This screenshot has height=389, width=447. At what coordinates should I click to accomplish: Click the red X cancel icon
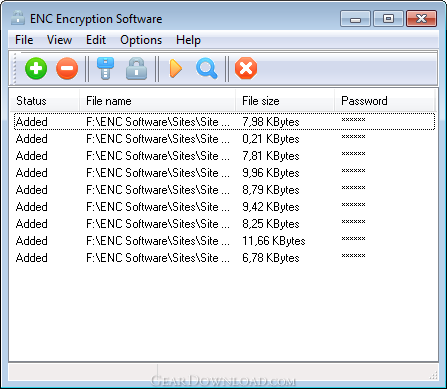tap(246, 68)
